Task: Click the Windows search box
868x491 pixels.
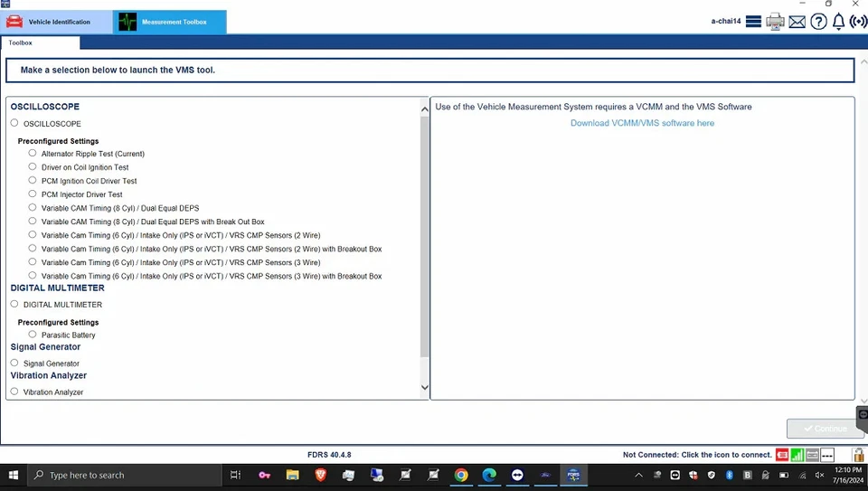Action: click(124, 475)
